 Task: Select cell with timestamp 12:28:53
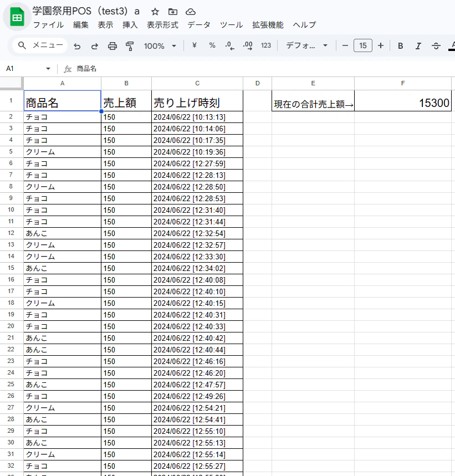coord(197,198)
